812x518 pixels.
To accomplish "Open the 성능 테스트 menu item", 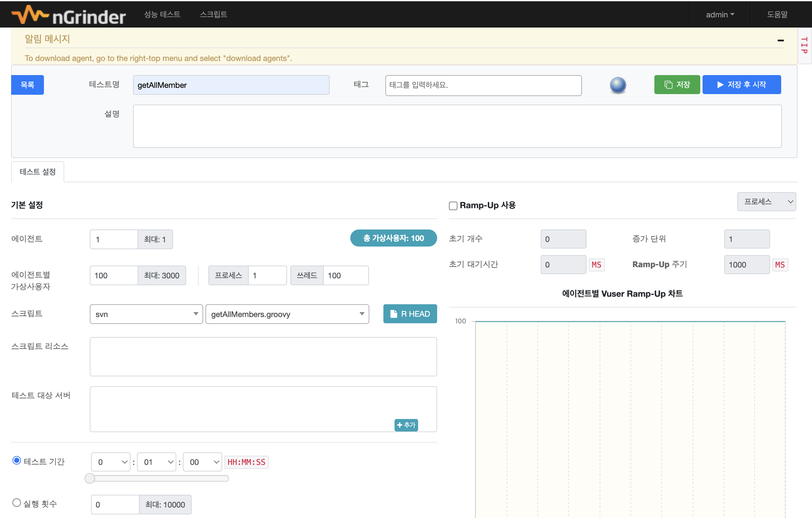I will click(x=162, y=14).
